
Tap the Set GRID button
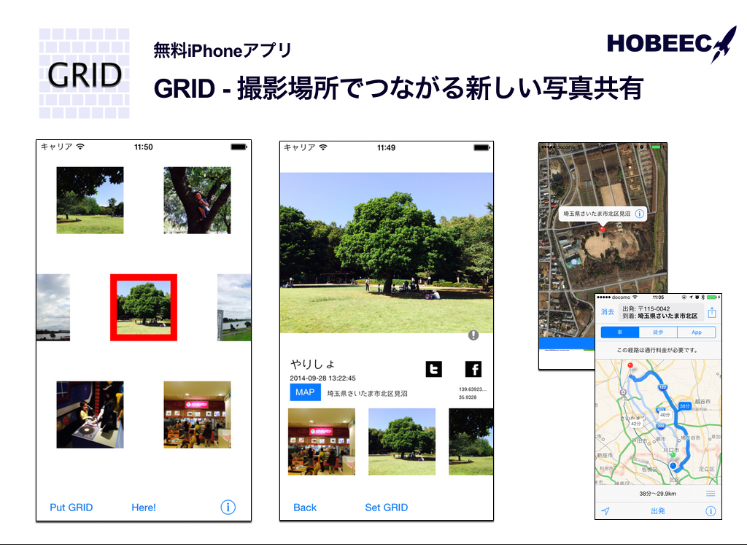387,507
